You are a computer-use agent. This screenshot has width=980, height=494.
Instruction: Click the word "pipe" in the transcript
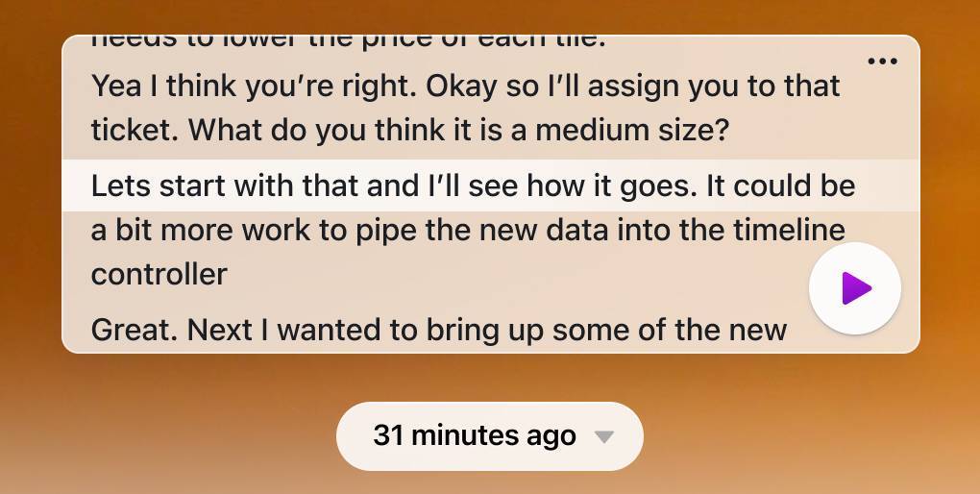pyautogui.click(x=386, y=232)
